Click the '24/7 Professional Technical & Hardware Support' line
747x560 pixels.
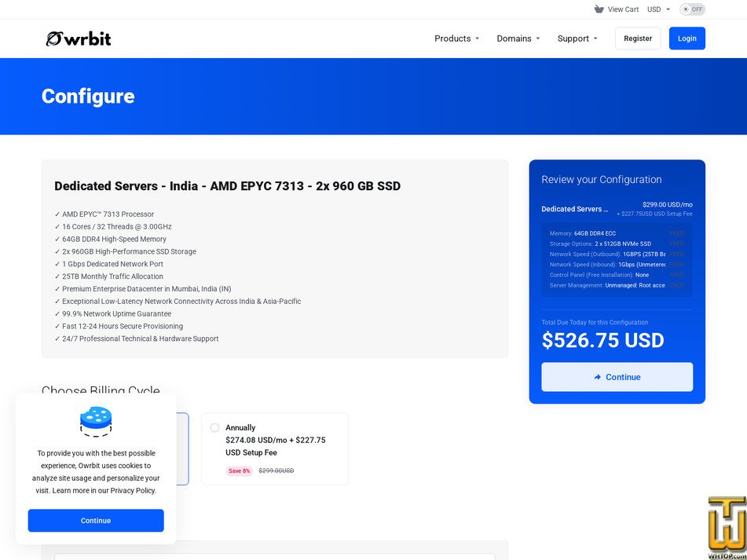pyautogui.click(x=136, y=339)
